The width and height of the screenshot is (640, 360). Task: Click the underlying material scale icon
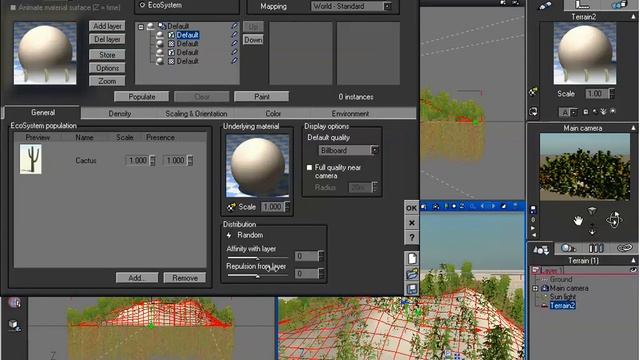(231, 207)
